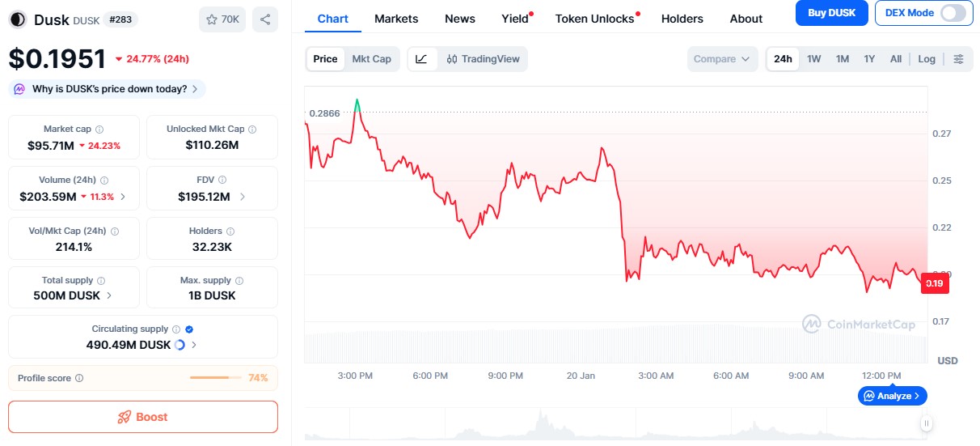980x446 pixels.
Task: Add Dusk to watchlist via star button
Action: [222, 19]
